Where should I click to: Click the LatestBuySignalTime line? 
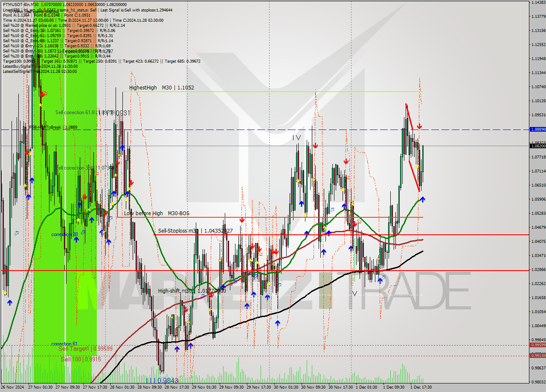[x=40, y=66]
